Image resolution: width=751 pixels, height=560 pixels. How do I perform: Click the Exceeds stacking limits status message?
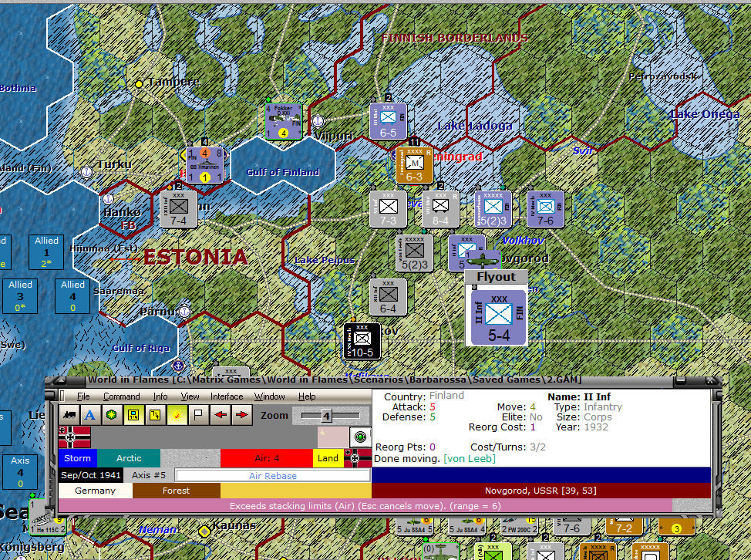pos(365,506)
